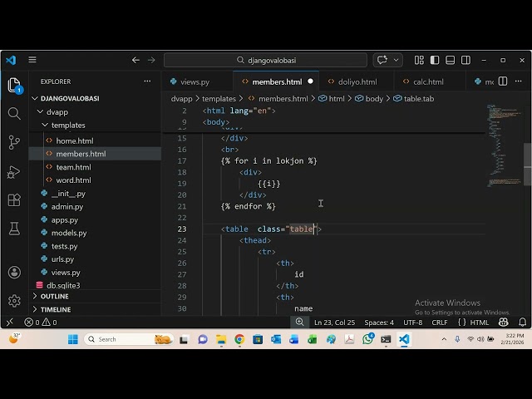Toggle the primary side bar
Viewport: 532px width, 399px height.
pyautogui.click(x=435, y=60)
